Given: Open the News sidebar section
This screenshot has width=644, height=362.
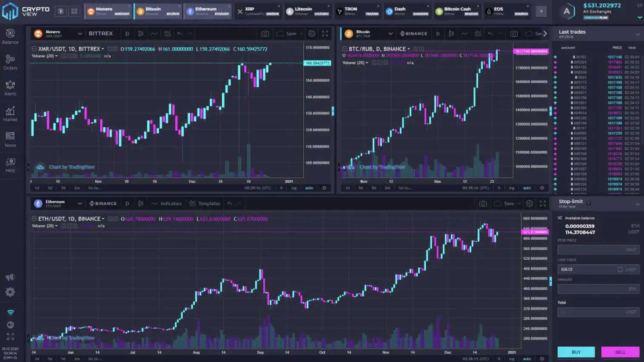Looking at the screenshot, I should 10,139.
